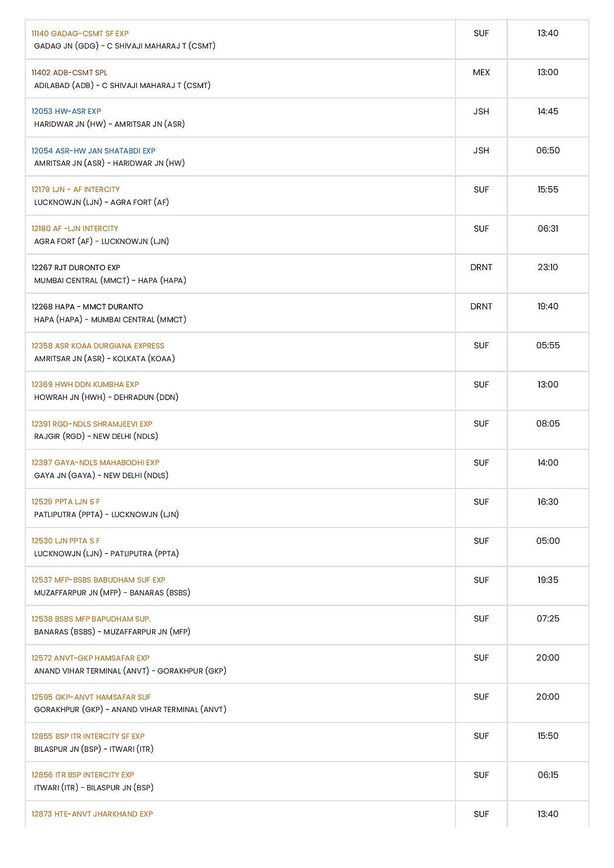Click the route text GORAKHPUR (GKP) - ANAND VIHAR TERMINAL
The height and width of the screenshot is (868, 614).
pos(130,709)
